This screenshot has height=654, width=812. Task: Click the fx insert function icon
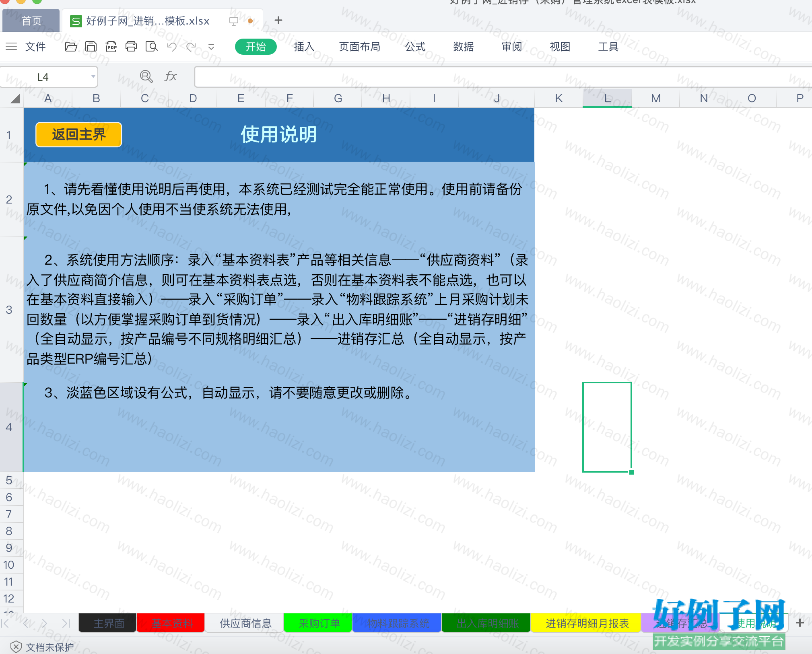point(171,76)
